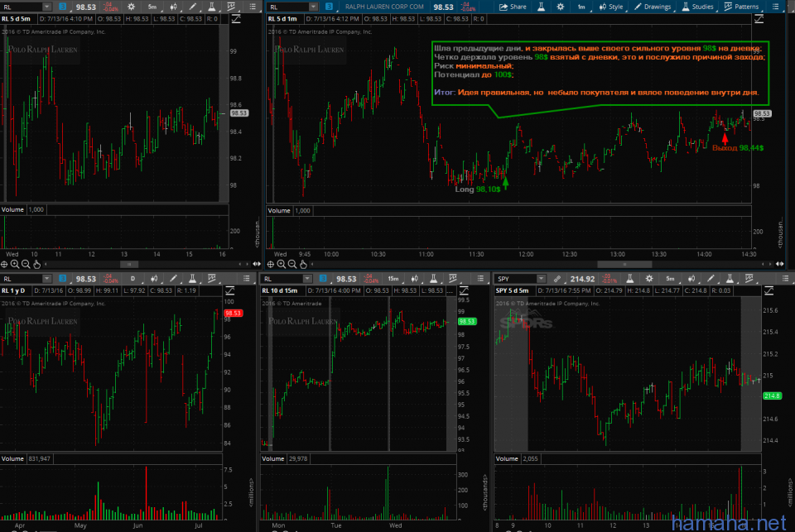The image size is (795, 532).
Task: Click blue link number badge on 15m chart
Action: coord(323,279)
